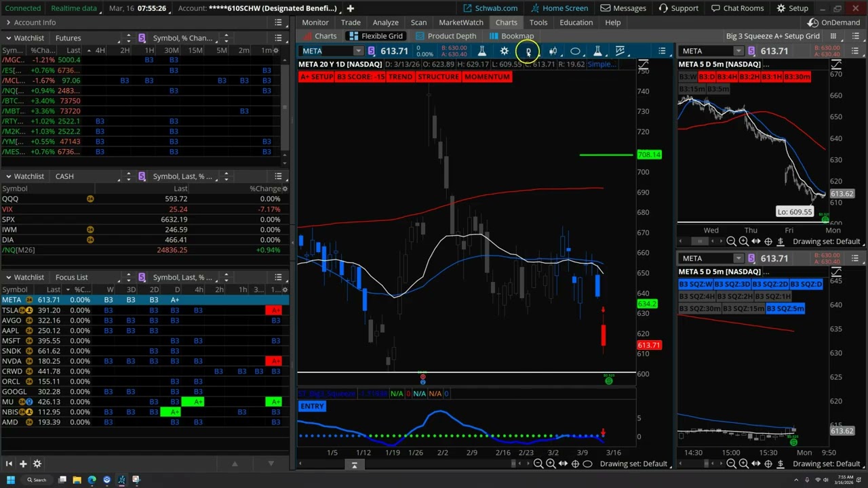Open the MarketWatch tab

[x=461, y=22]
